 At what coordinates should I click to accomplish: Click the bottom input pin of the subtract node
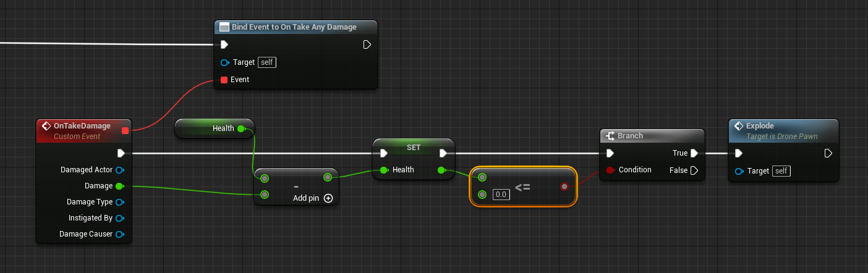point(265,195)
